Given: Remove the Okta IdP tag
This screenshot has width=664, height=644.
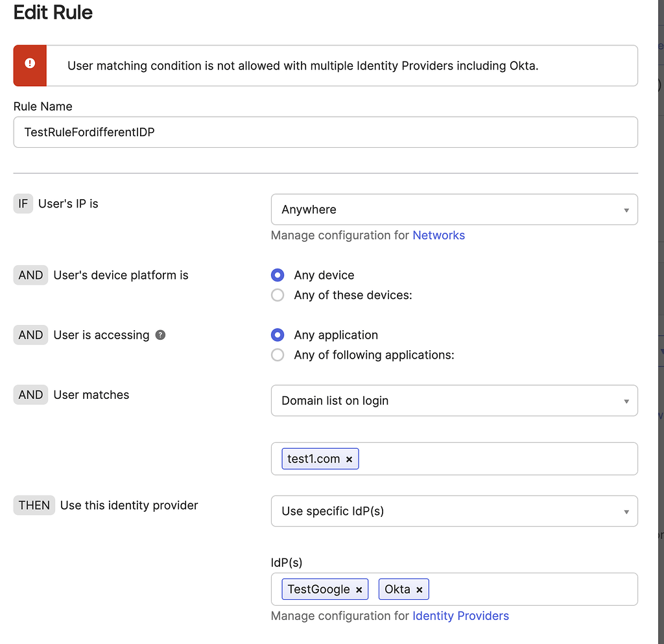Looking at the screenshot, I should [x=420, y=590].
